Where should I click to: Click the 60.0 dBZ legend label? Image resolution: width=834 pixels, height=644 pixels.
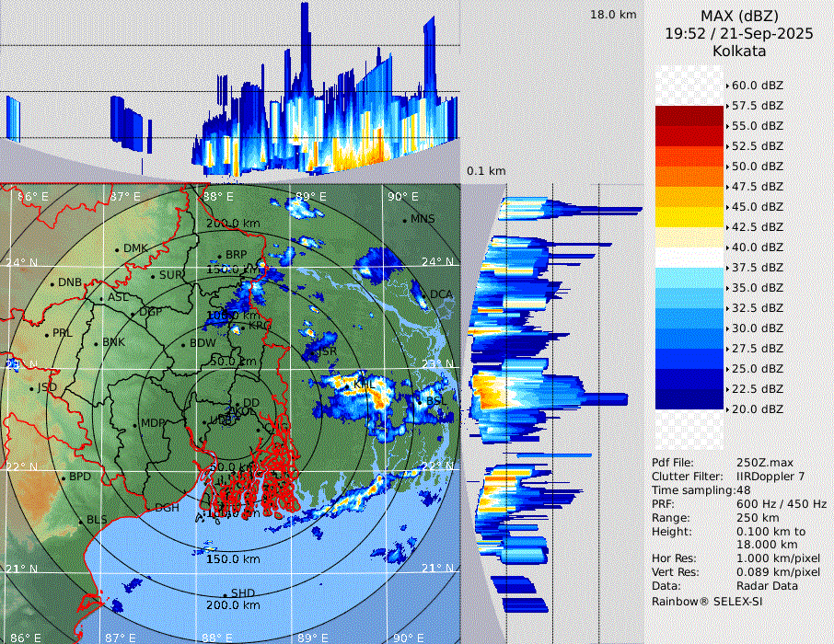[x=757, y=86]
